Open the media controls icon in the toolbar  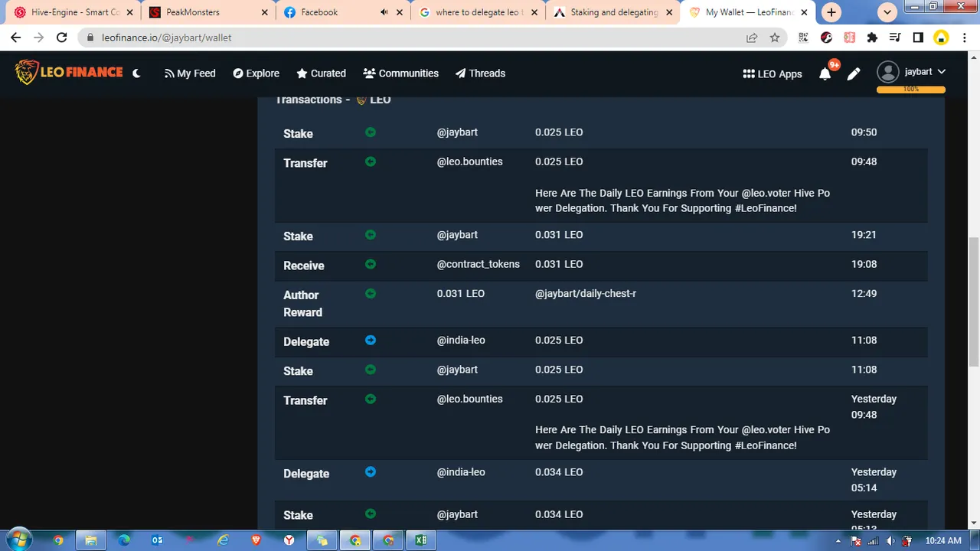point(895,37)
